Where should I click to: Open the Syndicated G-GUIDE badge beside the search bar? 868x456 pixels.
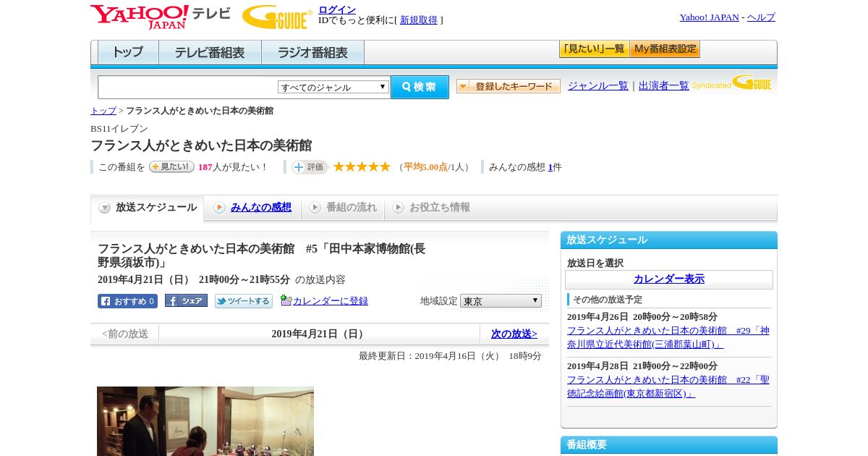[x=732, y=83]
